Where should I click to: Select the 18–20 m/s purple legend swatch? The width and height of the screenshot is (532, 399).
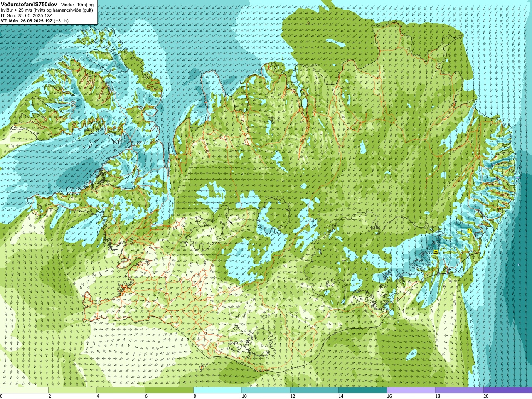459,390
